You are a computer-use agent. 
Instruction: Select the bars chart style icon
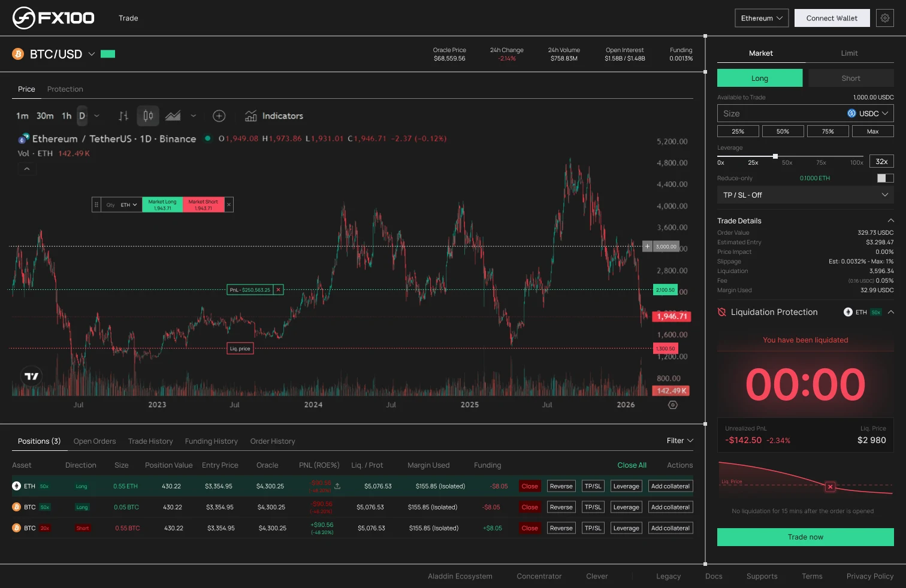tap(123, 116)
